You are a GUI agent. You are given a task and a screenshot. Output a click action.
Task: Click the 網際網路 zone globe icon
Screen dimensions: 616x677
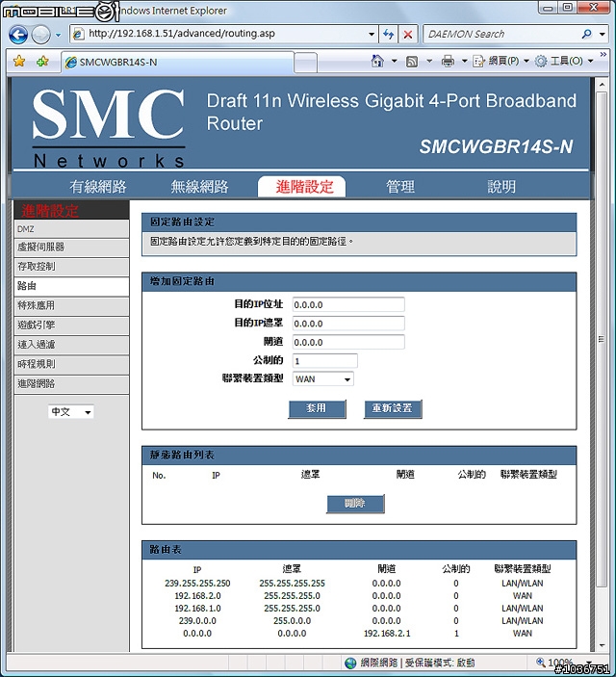point(350,663)
